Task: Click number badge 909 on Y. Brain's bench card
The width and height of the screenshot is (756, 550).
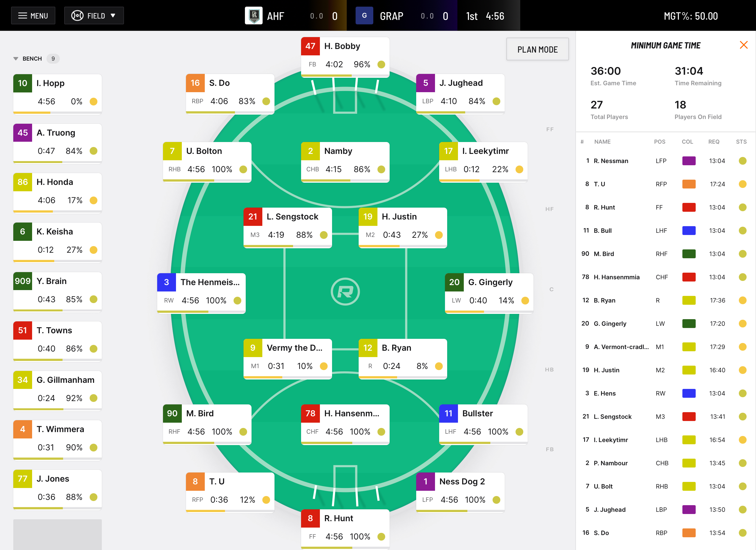Action: (x=22, y=281)
